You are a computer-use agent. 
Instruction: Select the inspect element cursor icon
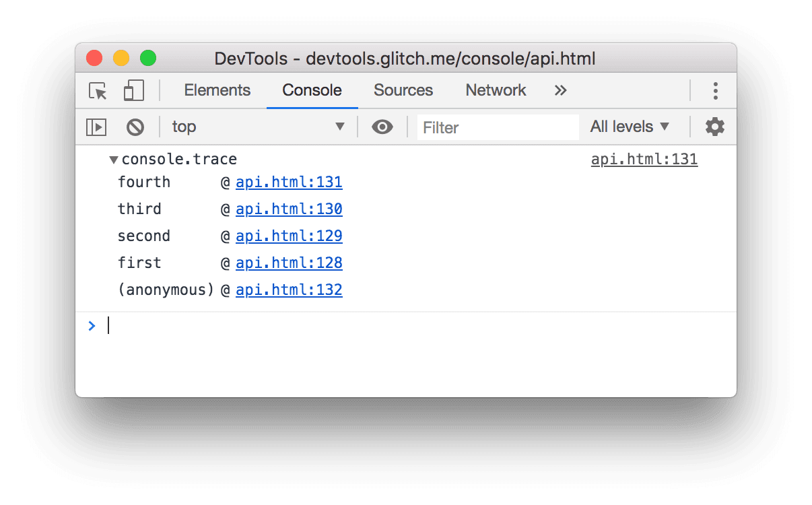point(97,91)
